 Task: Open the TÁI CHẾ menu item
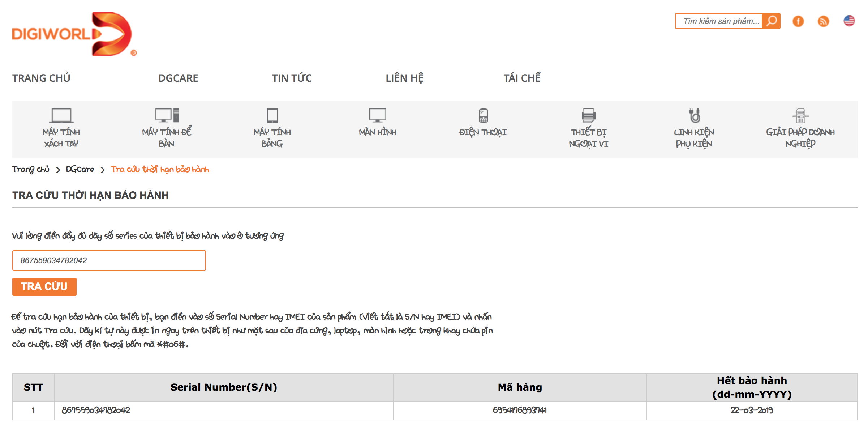tap(522, 78)
